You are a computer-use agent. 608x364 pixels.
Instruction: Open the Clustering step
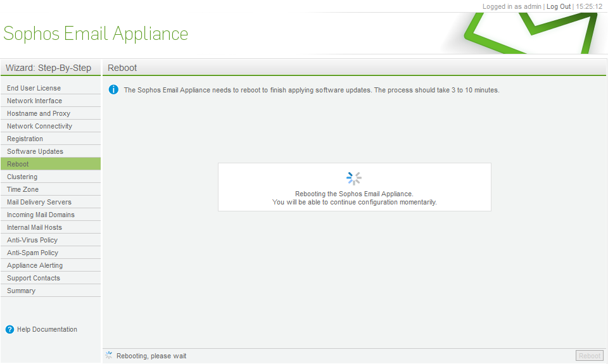click(x=51, y=177)
